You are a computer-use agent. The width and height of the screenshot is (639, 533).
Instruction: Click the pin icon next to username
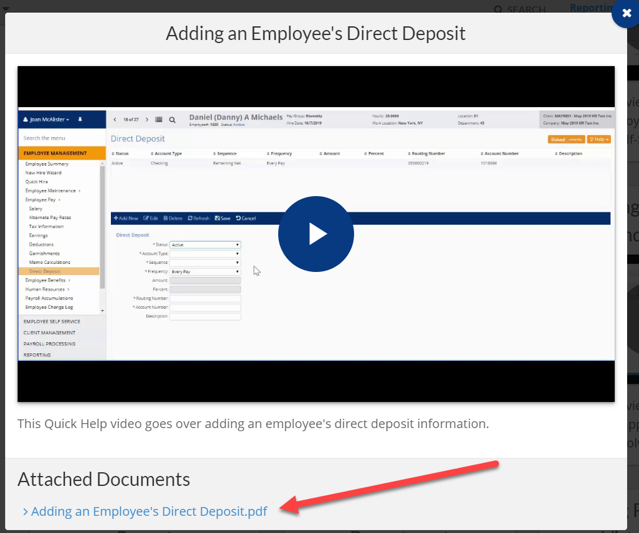(x=80, y=119)
